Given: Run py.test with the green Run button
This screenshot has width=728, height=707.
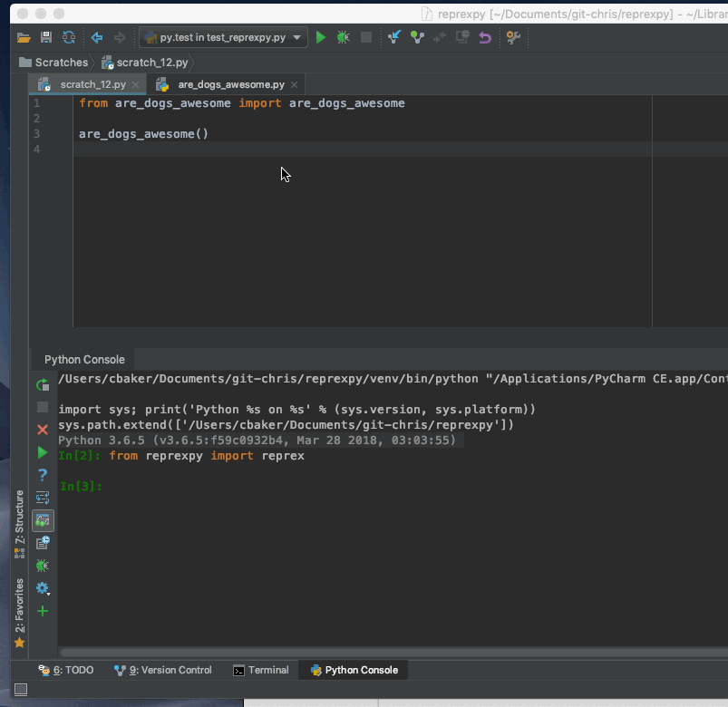Looking at the screenshot, I should click(321, 37).
